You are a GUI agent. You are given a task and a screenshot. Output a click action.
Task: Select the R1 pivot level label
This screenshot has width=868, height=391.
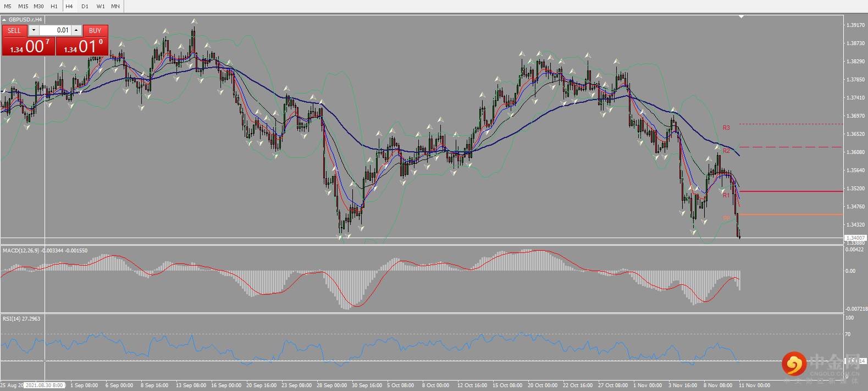point(726,195)
